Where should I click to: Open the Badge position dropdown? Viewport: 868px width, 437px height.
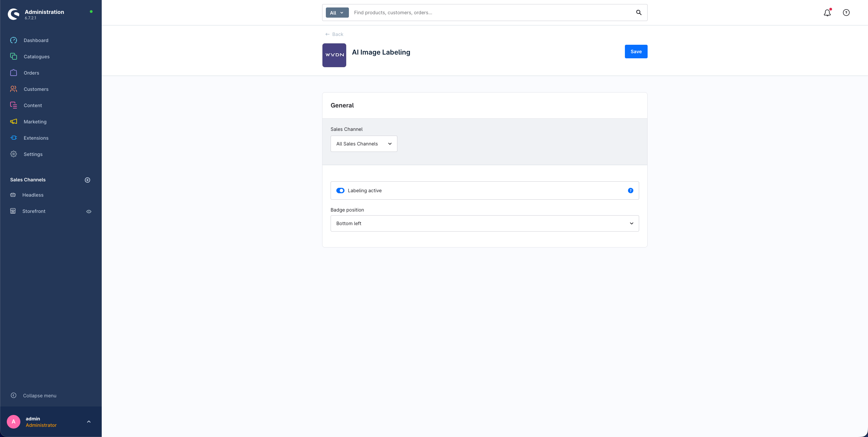pyautogui.click(x=485, y=223)
